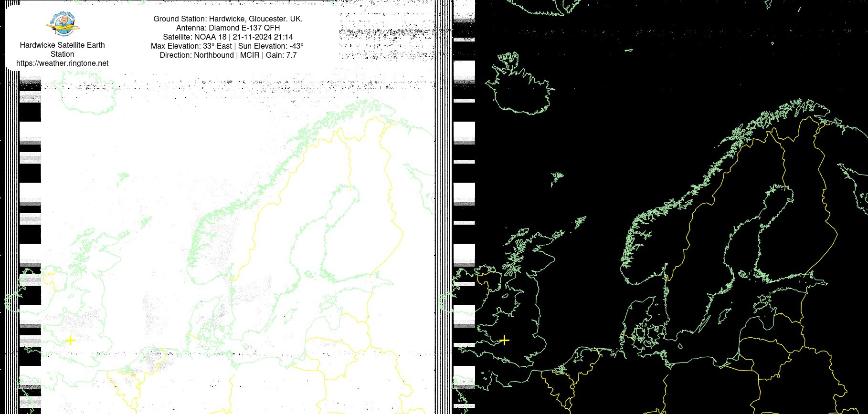Click the Max Elevation 33° East line
Screen dimensions: 868x414
tap(227, 46)
